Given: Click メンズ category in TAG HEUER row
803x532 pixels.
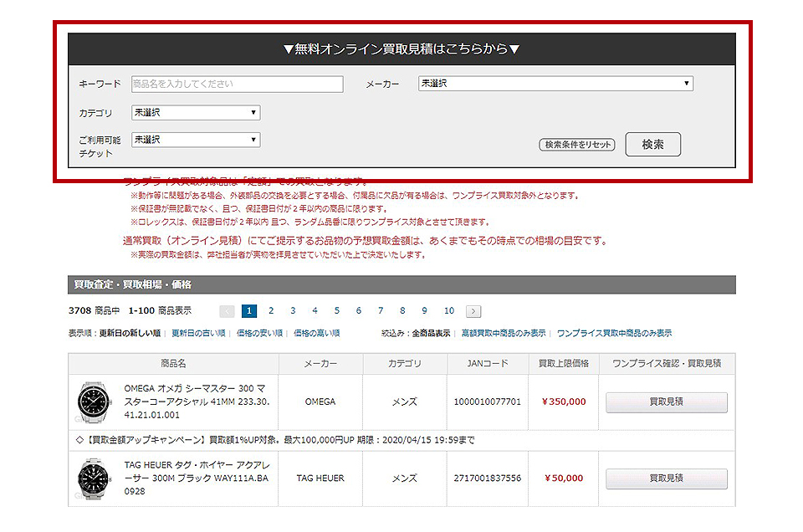Looking at the screenshot, I should coord(405,478).
